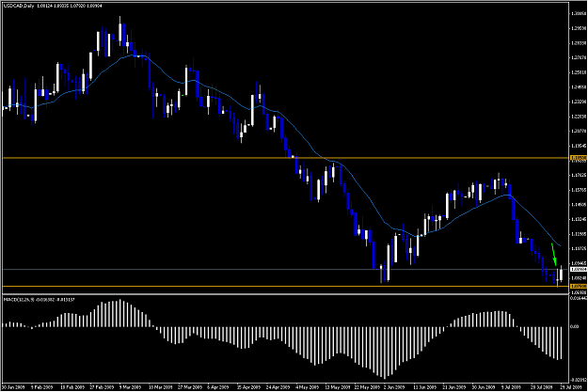The image size is (588, 392).
Task: Select the upper orange horizontal resistance line
Action: [x=285, y=158]
